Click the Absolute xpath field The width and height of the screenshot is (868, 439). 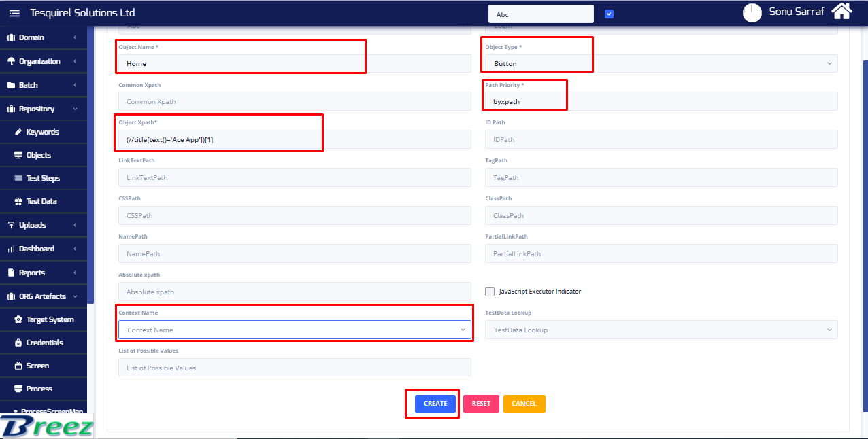click(295, 292)
